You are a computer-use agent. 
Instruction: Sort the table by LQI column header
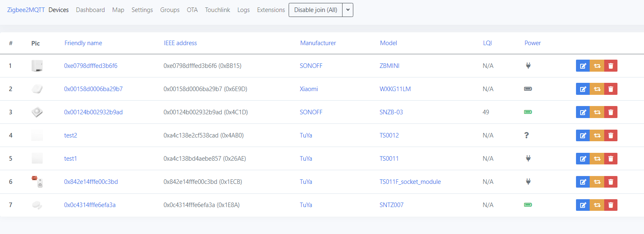tap(487, 43)
